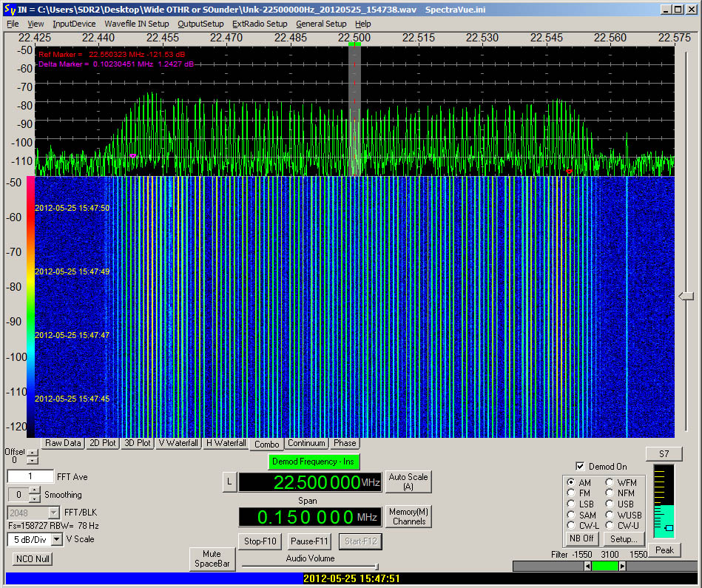Click the S-meter level indicator bar
Screen dimensions: 702x588
tap(664, 501)
